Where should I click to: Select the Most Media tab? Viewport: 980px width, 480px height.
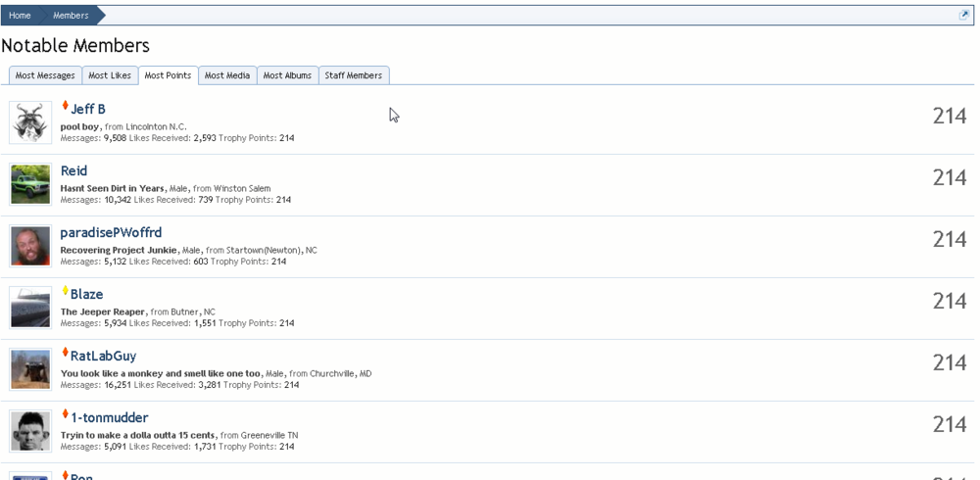(x=227, y=75)
